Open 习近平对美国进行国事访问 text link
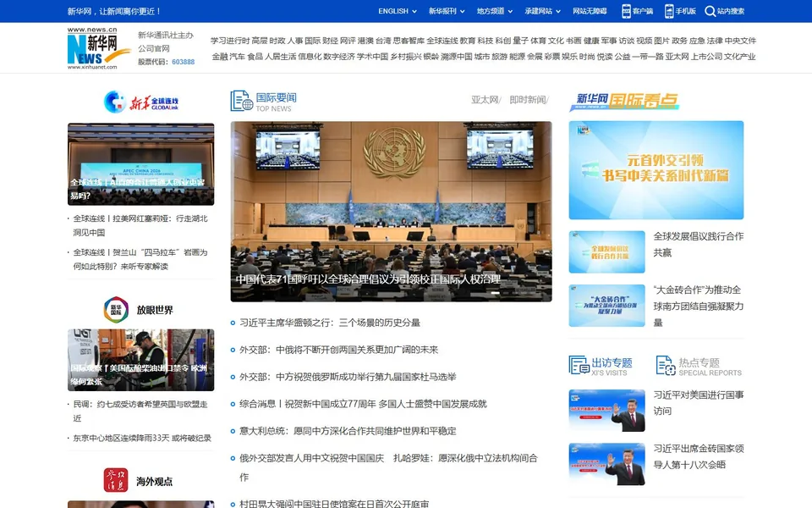This screenshot has height=508, width=812. (x=698, y=403)
